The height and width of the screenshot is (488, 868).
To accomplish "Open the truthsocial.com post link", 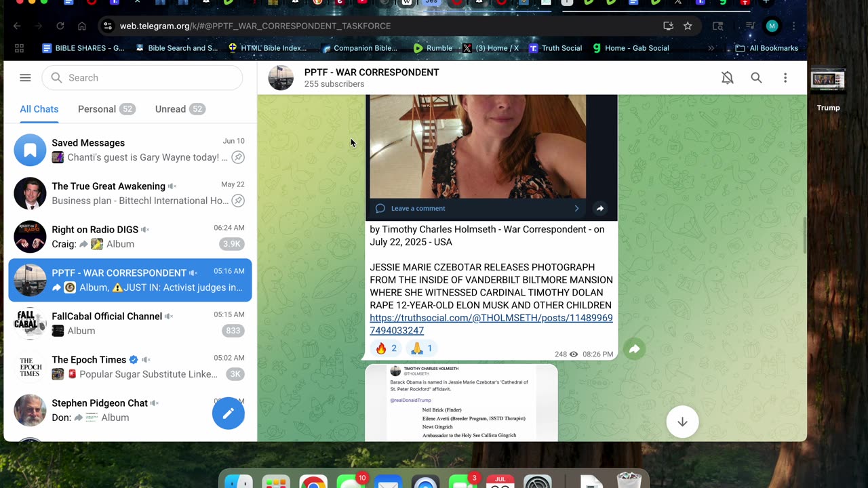I will point(491,324).
